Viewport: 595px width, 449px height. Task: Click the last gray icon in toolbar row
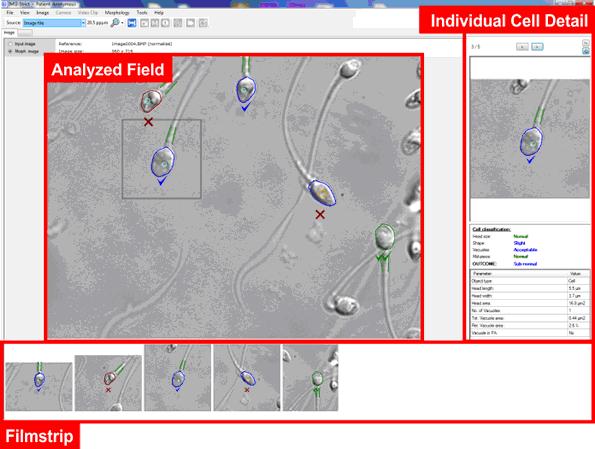pyautogui.click(x=203, y=23)
